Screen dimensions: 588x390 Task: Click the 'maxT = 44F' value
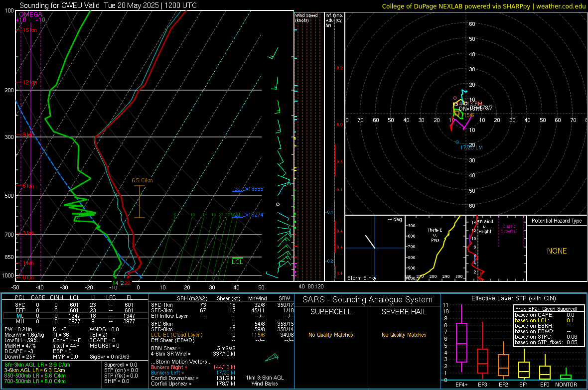(x=66, y=346)
